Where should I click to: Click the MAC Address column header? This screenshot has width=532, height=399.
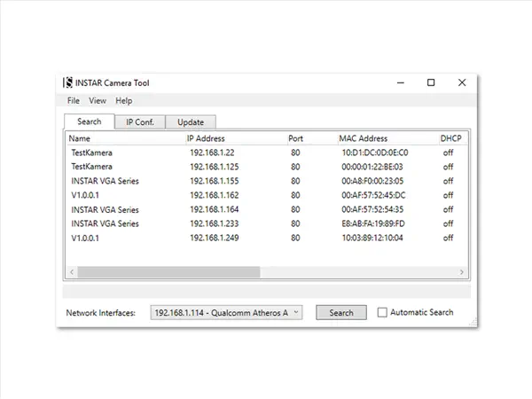[x=364, y=138]
